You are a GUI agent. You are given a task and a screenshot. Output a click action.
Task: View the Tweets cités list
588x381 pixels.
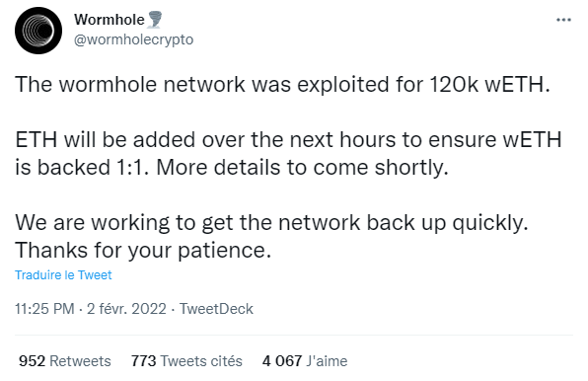tap(201, 361)
